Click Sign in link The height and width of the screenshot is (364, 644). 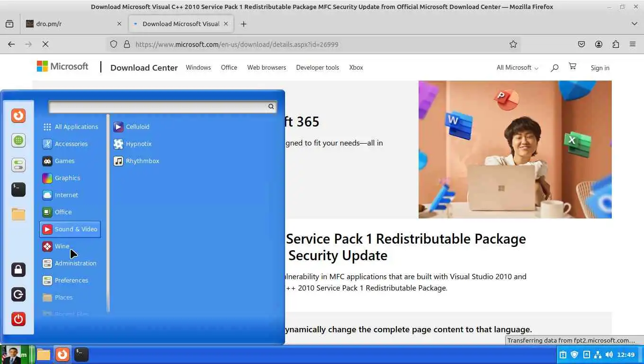coord(600,68)
